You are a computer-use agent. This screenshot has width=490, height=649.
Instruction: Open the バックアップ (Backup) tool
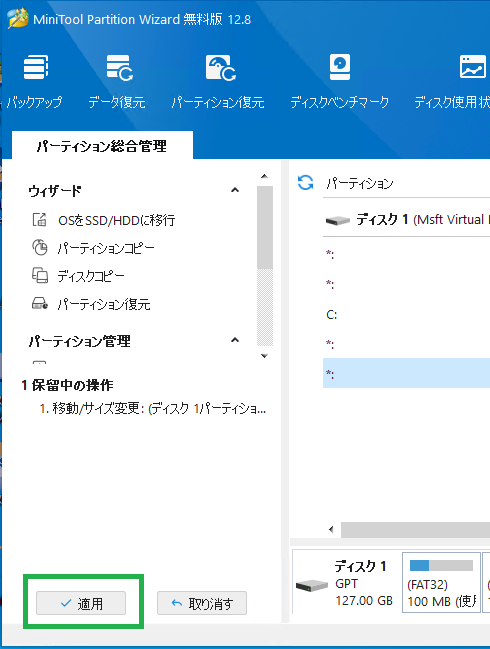point(35,81)
